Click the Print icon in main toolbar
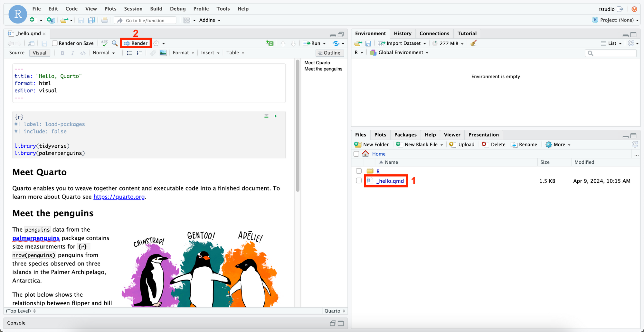 pos(105,20)
